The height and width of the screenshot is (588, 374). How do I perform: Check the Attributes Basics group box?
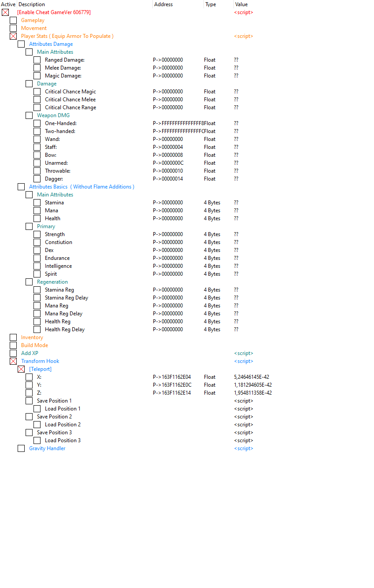21,187
